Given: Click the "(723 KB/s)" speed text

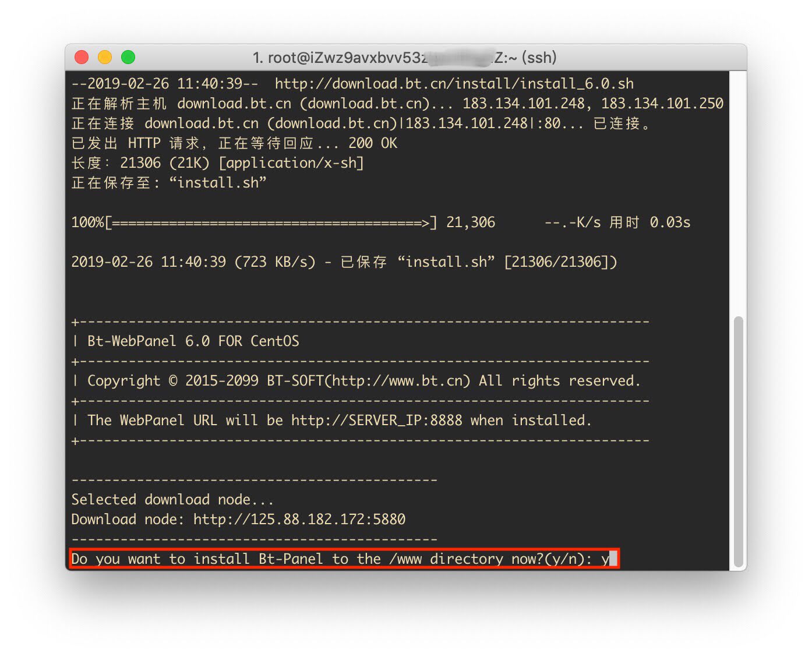Looking at the screenshot, I should 275,262.
